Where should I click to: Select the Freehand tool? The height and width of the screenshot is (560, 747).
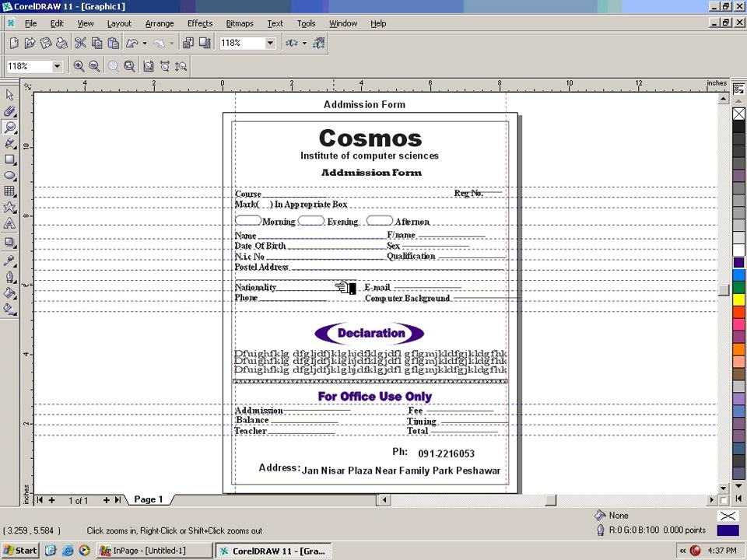[9, 143]
